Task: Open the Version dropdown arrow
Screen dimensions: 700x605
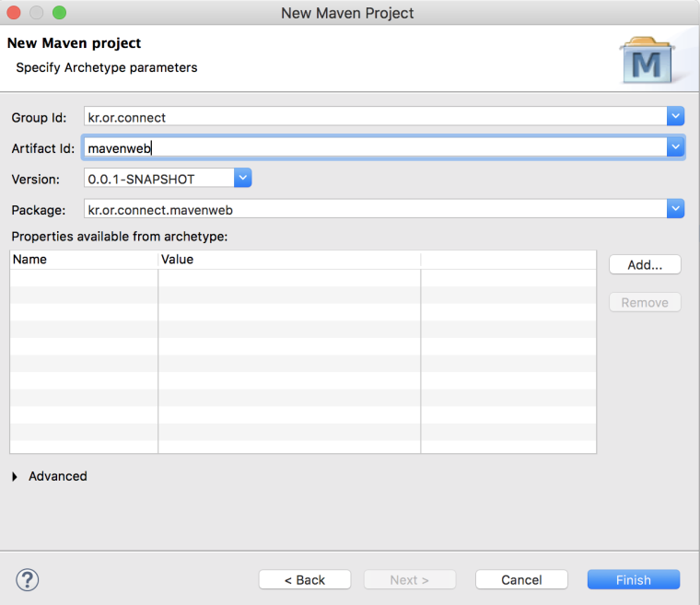Action: point(243,178)
